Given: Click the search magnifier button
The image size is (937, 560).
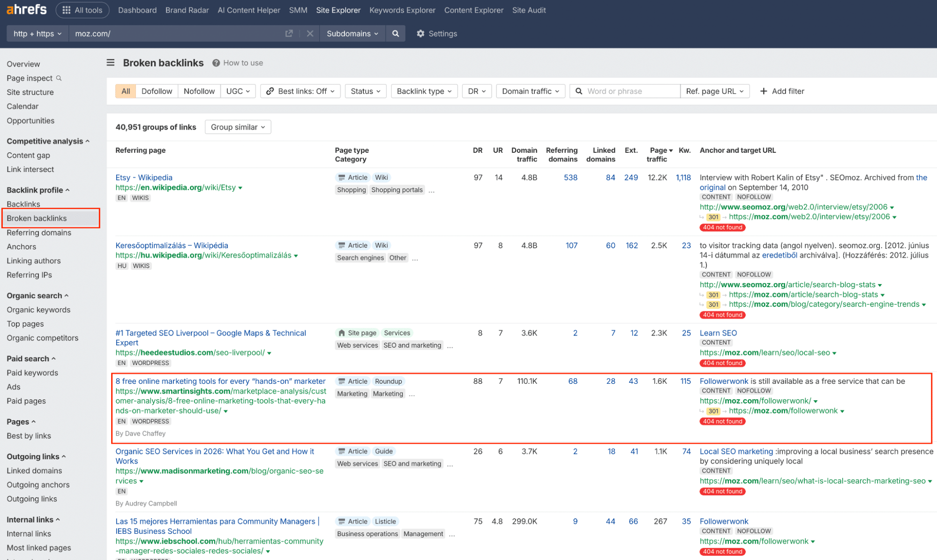Looking at the screenshot, I should 396,34.
